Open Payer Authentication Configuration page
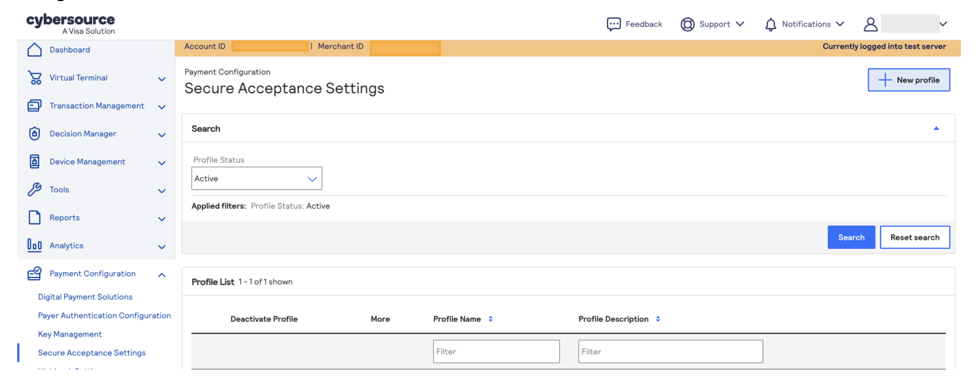The width and height of the screenshot is (980, 381). (x=104, y=315)
